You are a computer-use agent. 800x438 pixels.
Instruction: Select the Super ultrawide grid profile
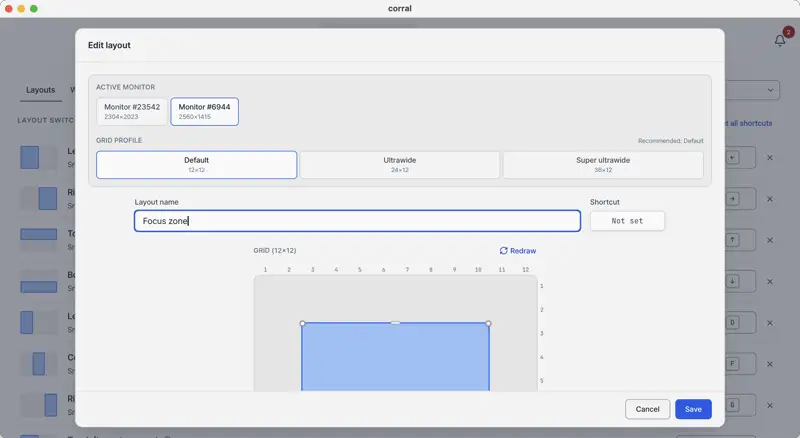pos(603,164)
